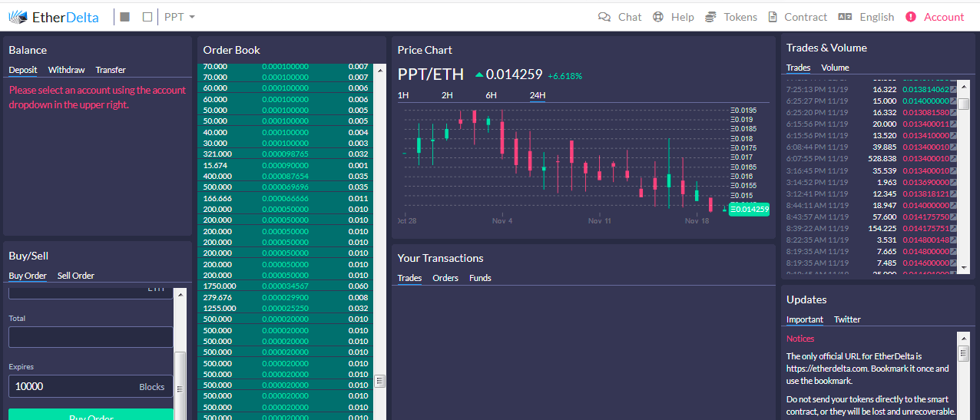
Task: Select order book row with 1750.000 amount
Action: 285,286
